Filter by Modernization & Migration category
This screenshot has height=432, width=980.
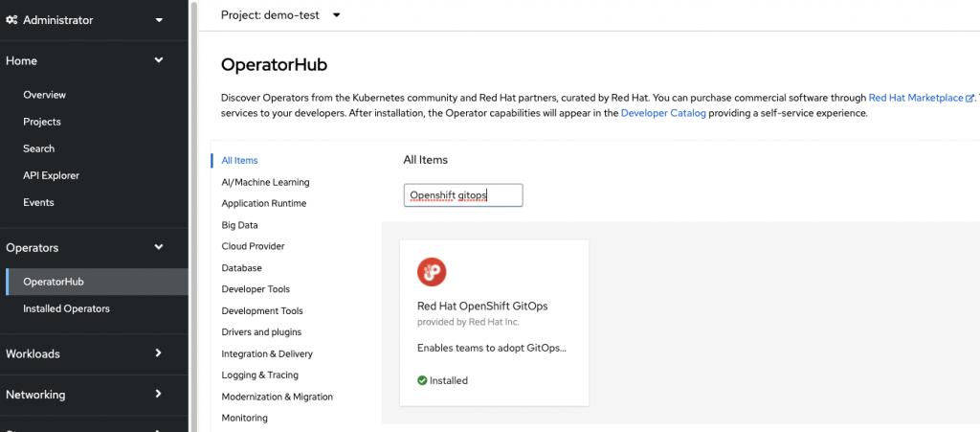click(277, 397)
